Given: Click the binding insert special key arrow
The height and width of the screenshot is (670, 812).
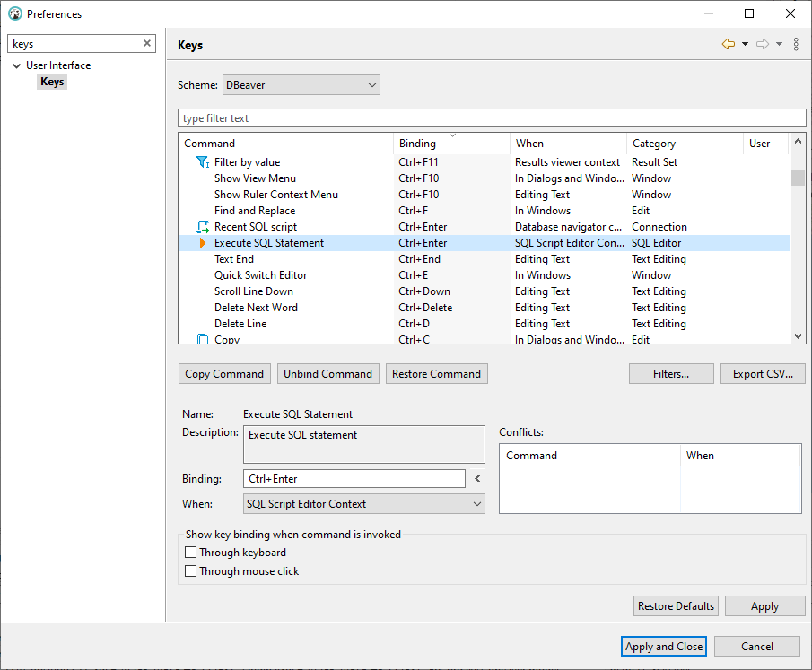Looking at the screenshot, I should click(477, 478).
